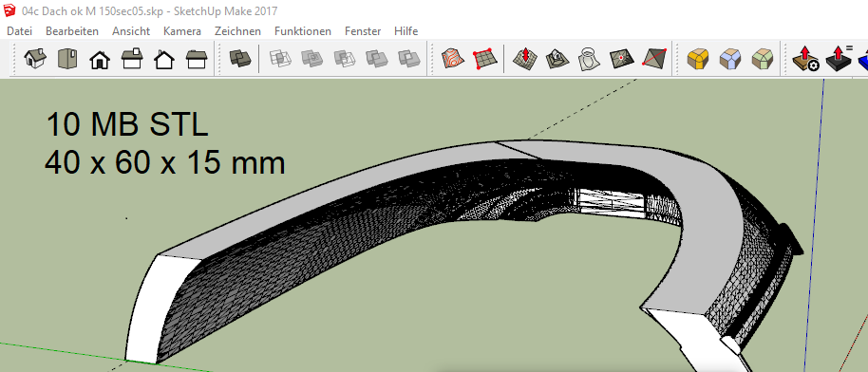Select the Flip Edge sandbox tool
This screenshot has height=372, width=868.
pyautogui.click(x=653, y=58)
